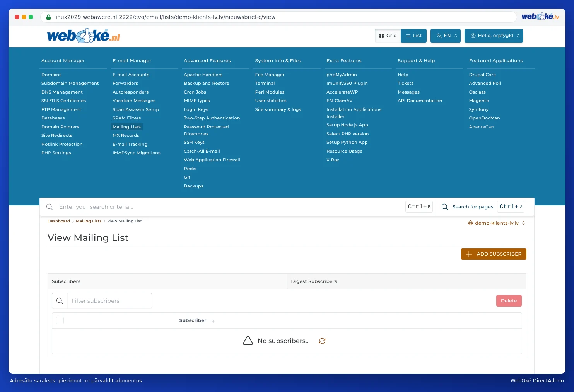The width and height of the screenshot is (574, 392).
Task: Open Cron Jobs link
Action: tap(195, 92)
